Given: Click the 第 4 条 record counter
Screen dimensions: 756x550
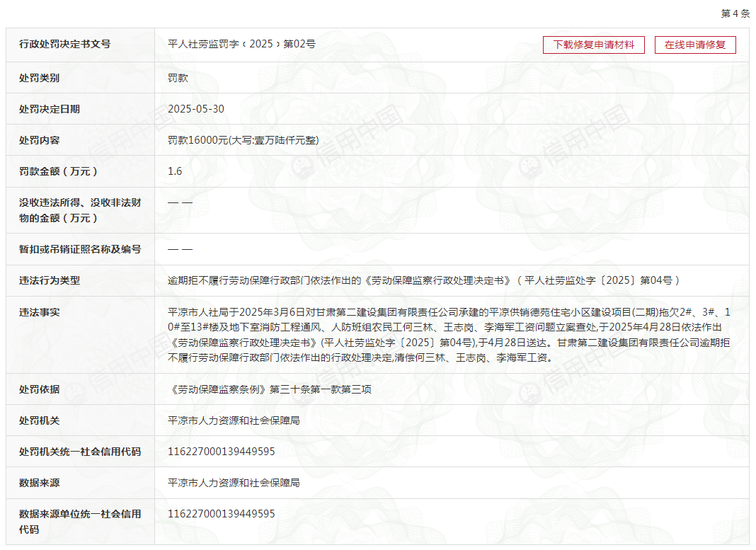Looking at the screenshot, I should point(734,13).
